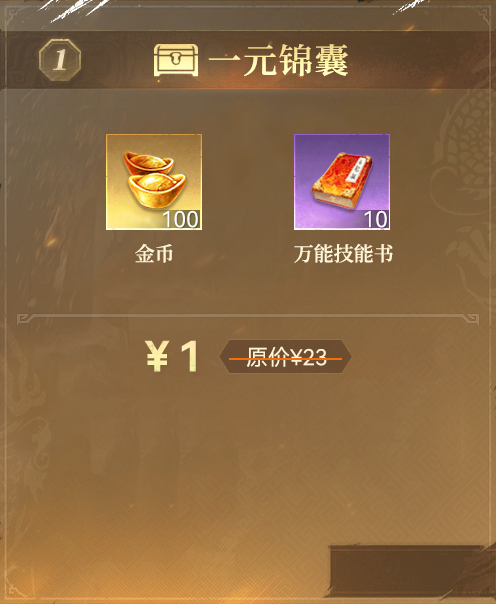Select the 万能技能书 skill book icon
The width and height of the screenshot is (496, 604).
click(x=342, y=182)
